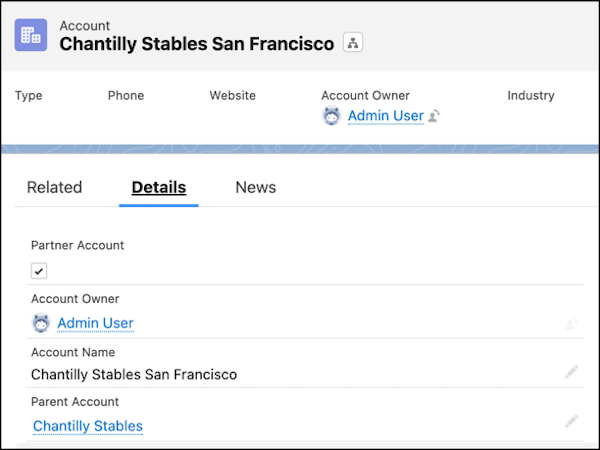Open the Chantilly Stables parent account link

[x=88, y=426]
